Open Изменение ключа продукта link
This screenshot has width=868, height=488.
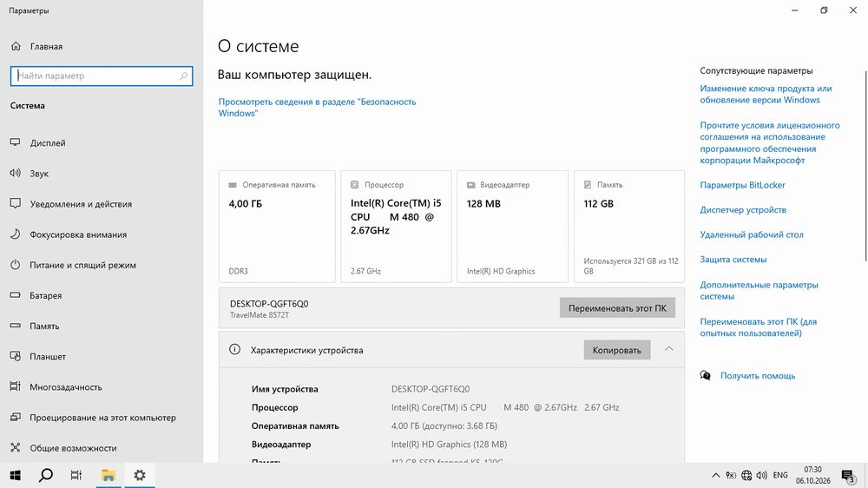pos(766,94)
